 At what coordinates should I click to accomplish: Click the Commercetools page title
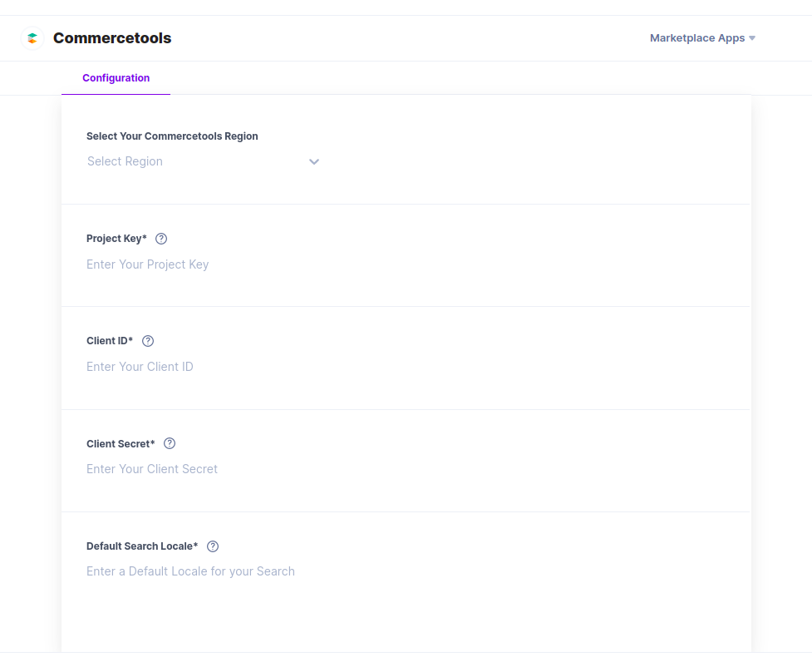pyautogui.click(x=112, y=38)
